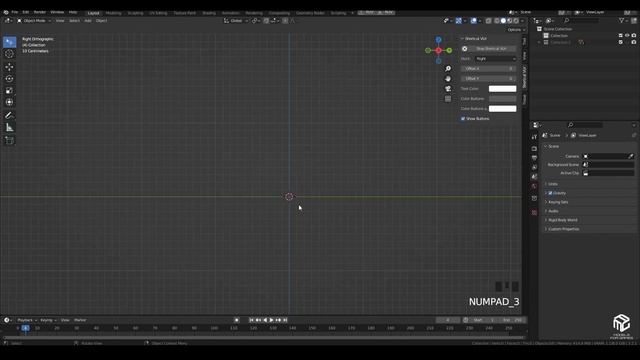Select the Annotate tool
The width and height of the screenshot is (640, 360).
coord(9,116)
